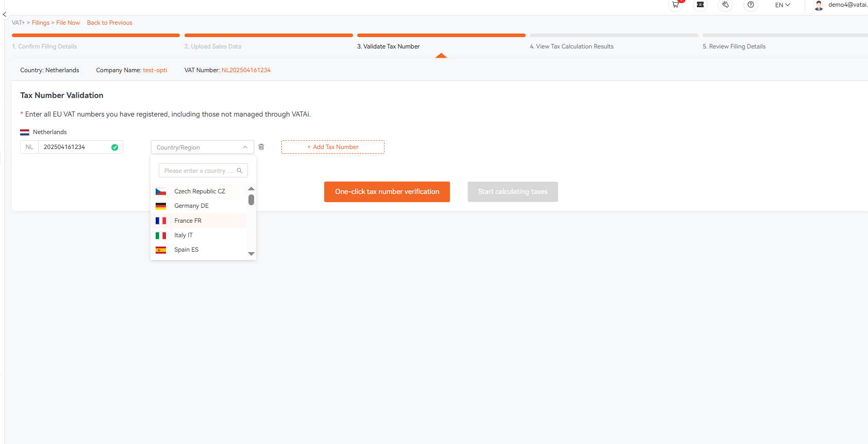Click the Spain flag icon

(161, 250)
